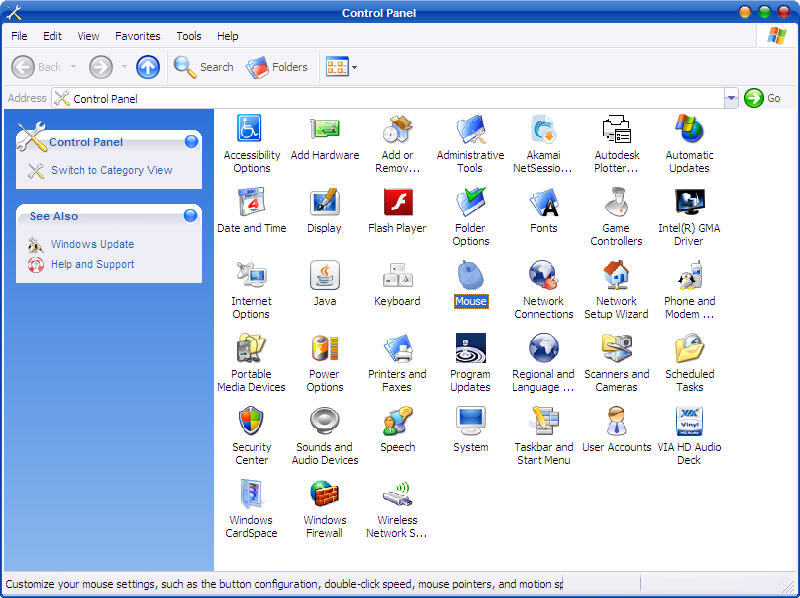This screenshot has width=800, height=598.
Task: Open Windows Firewall icon
Action: tap(324, 495)
